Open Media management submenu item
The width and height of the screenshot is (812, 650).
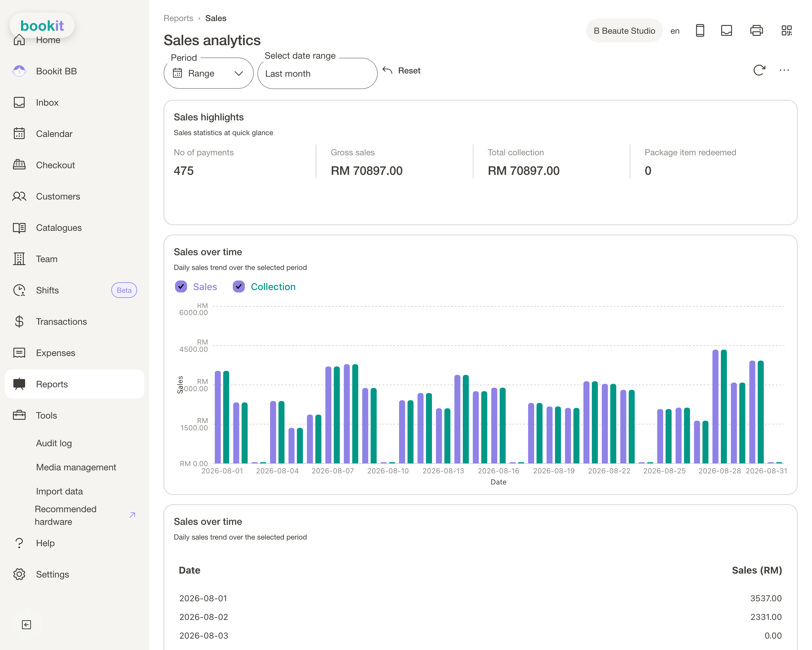click(76, 467)
